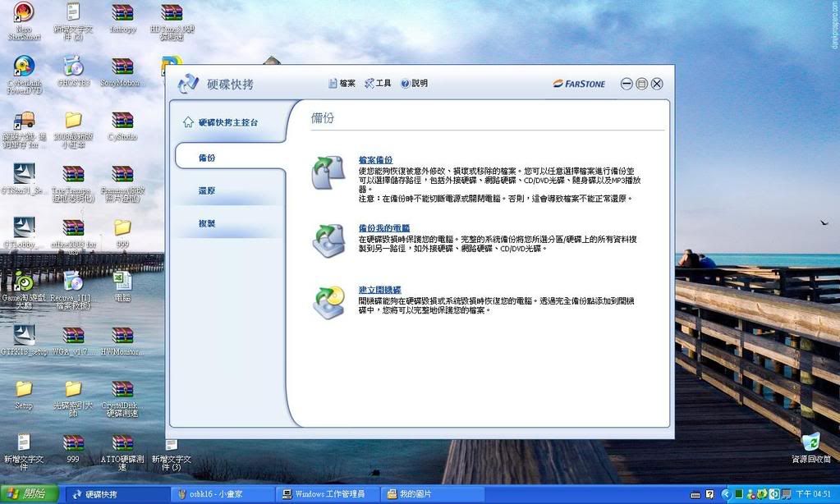Select the GTPK13_setup desktop icon
This screenshot has width=840, height=504.
pyautogui.click(x=24, y=340)
